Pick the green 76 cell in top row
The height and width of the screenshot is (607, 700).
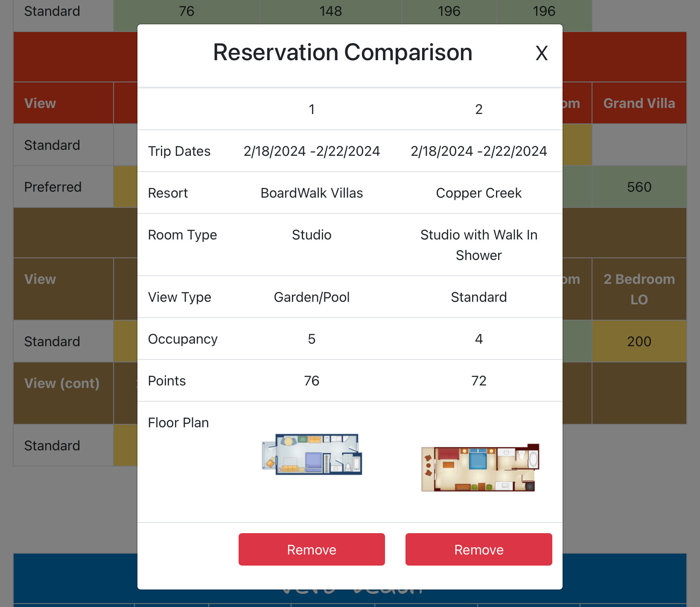click(187, 12)
